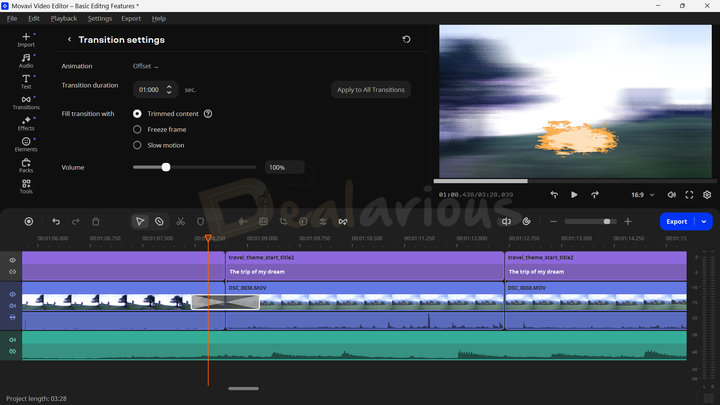This screenshot has width=720, height=405.
Task: Open the File menu
Action: (x=12, y=18)
